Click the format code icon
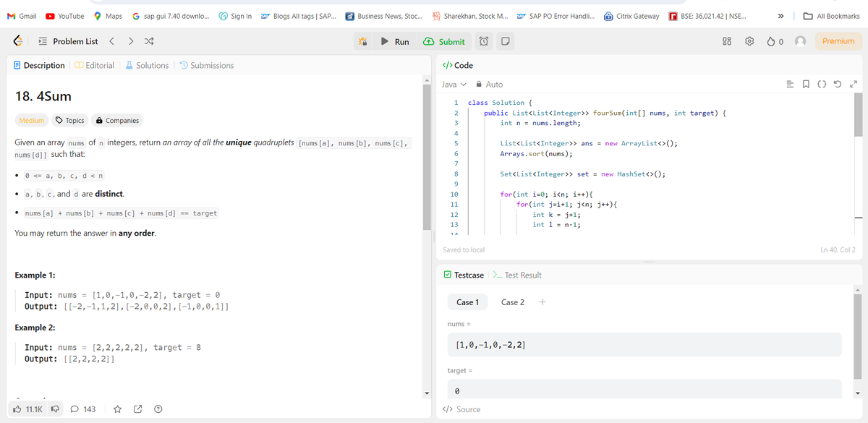 tap(791, 85)
